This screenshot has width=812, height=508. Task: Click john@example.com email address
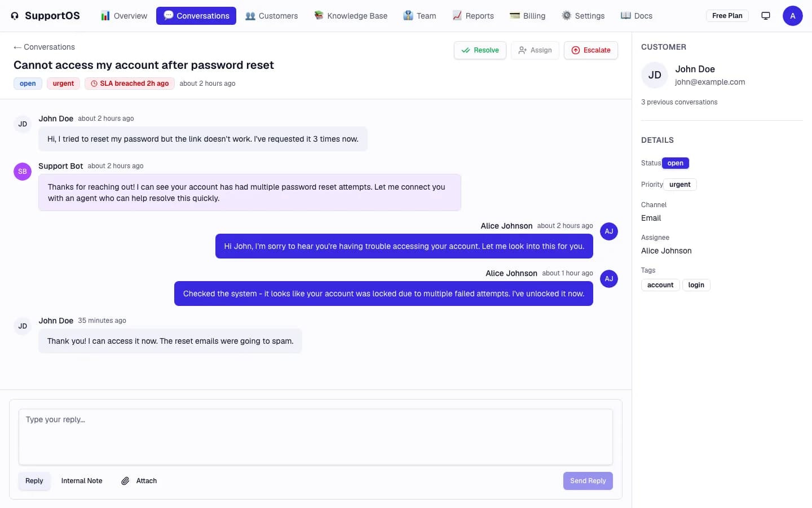710,82
